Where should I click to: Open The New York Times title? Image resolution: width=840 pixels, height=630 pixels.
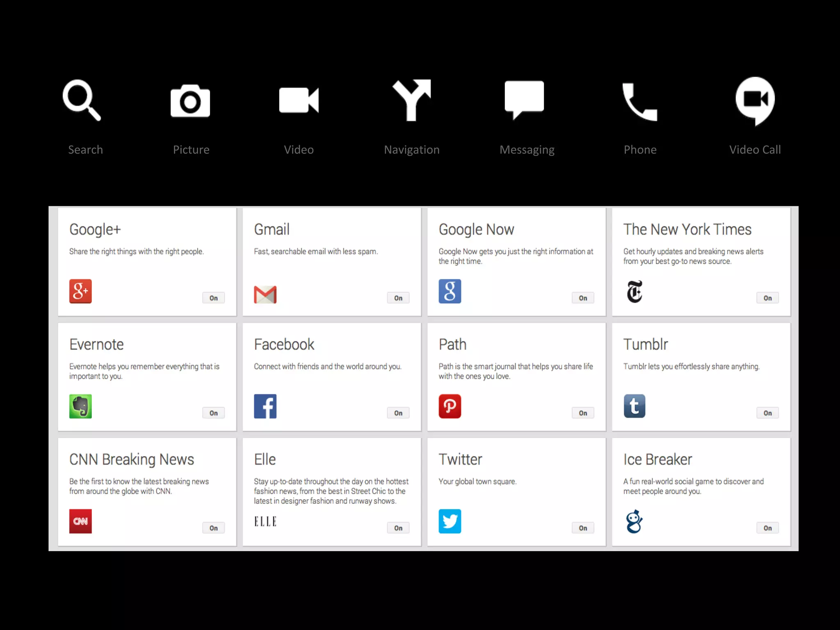(x=687, y=229)
